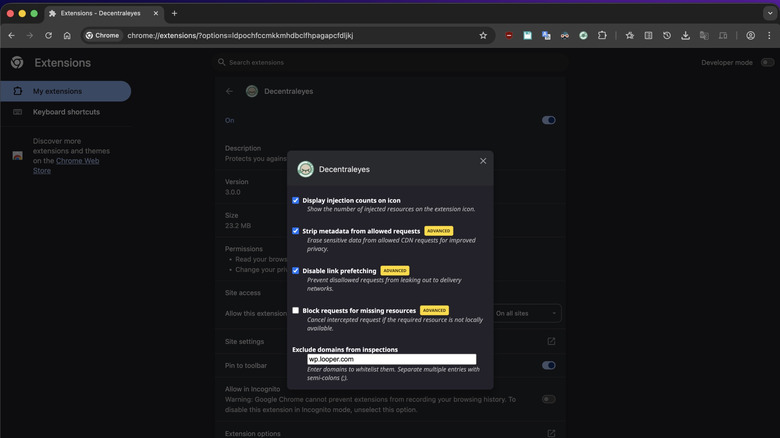Viewport: 780px width, 438px height.
Task: Click the ADVANCED badge beside Strip metadata
Action: tap(438, 231)
